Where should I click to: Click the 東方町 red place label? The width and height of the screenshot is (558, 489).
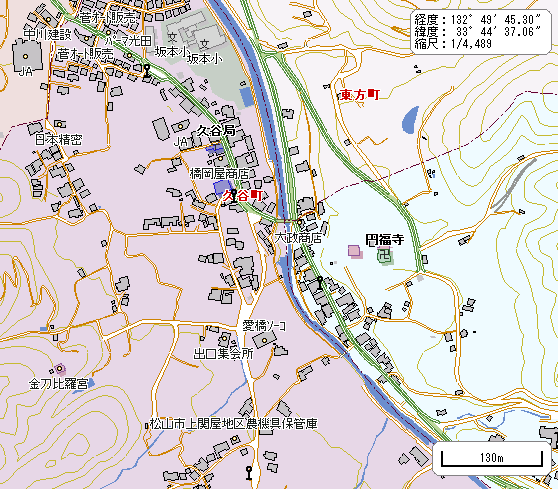360,95
